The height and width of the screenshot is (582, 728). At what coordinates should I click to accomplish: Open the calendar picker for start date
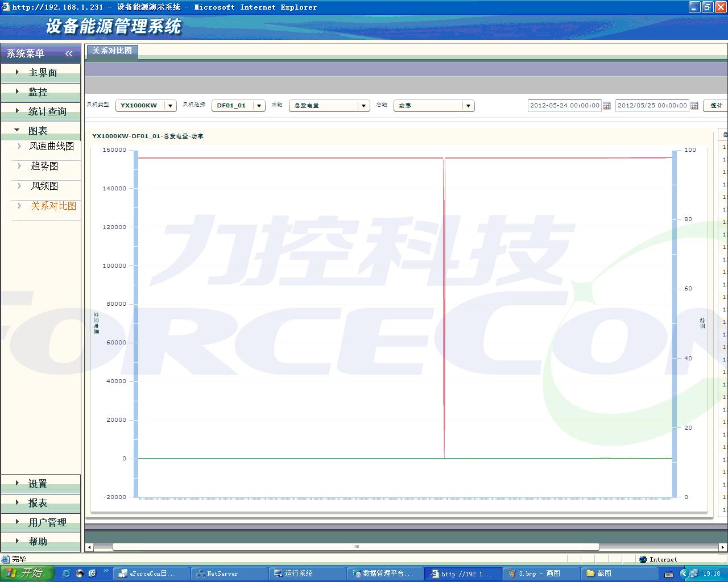coord(607,106)
